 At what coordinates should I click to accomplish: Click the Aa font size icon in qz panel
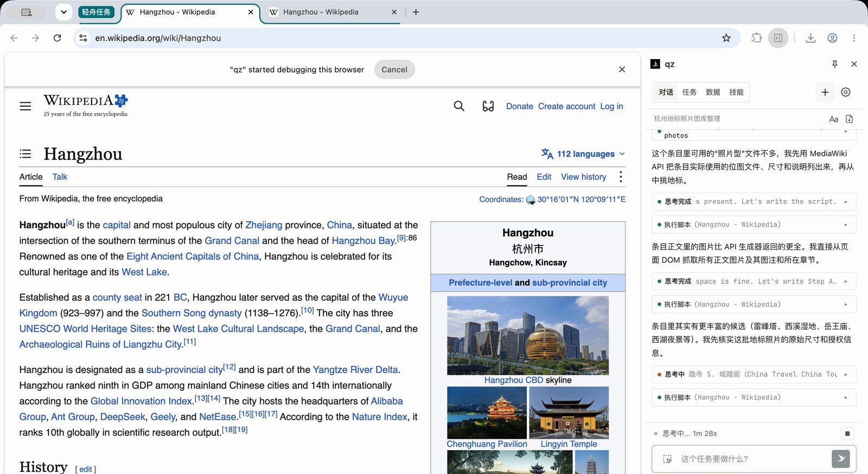[x=834, y=119]
